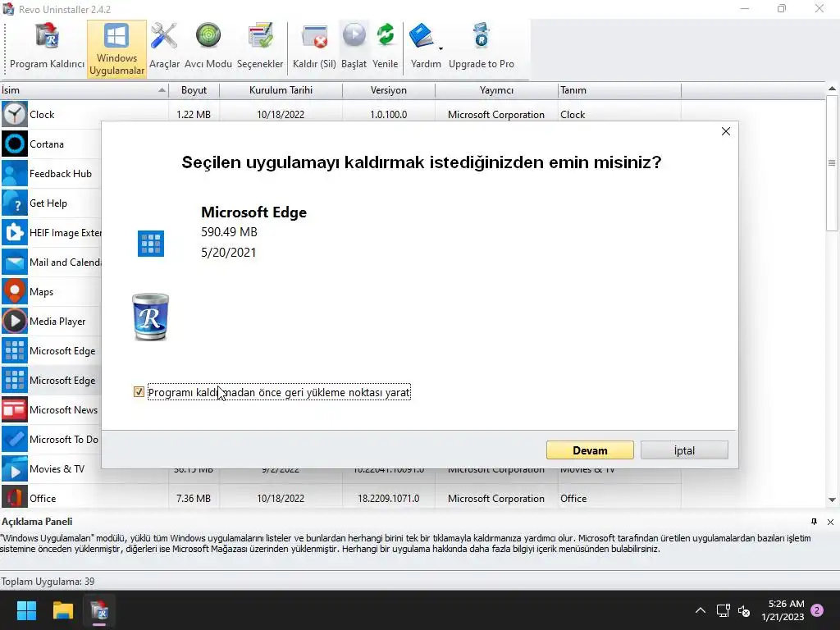Sort list by Boyut column header
This screenshot has height=630, width=840.
(194, 90)
